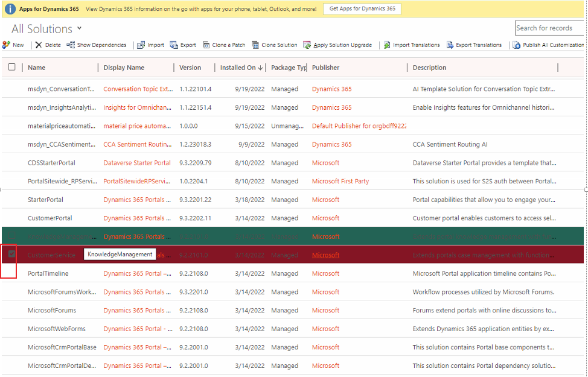
Task: Open Conversation Topic Ext... display name link
Action: click(138, 89)
